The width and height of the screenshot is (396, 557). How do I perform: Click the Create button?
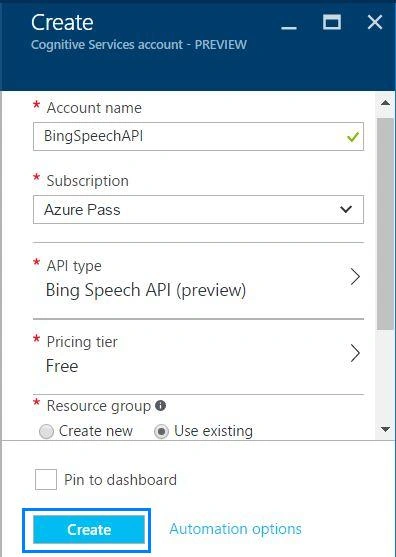[x=89, y=530]
